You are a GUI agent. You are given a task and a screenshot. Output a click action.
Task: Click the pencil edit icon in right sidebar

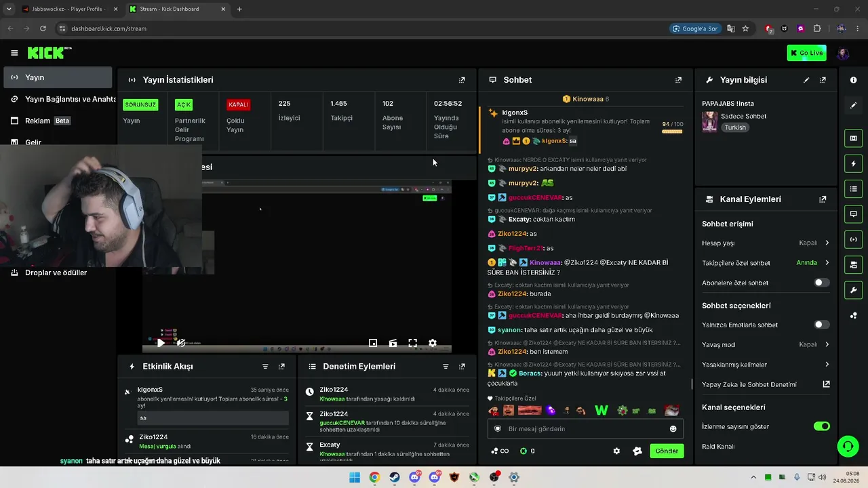[853, 105]
